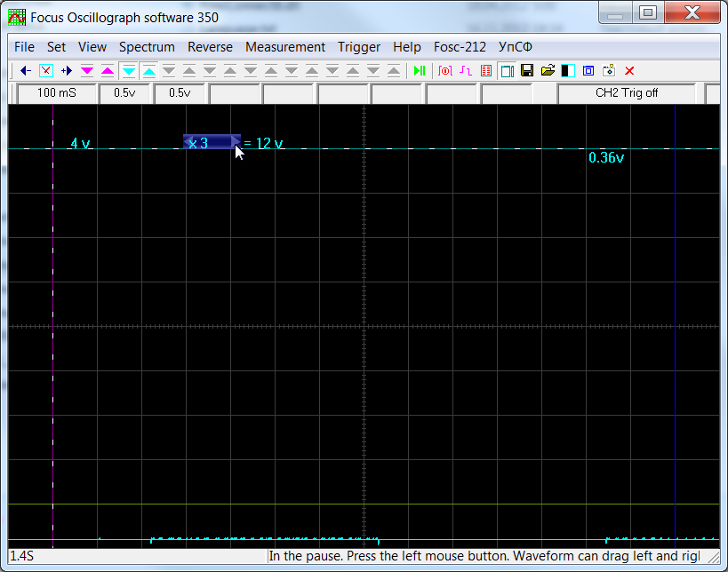Open the Measurement menu
Screen dimensions: 728x572
coord(285,47)
